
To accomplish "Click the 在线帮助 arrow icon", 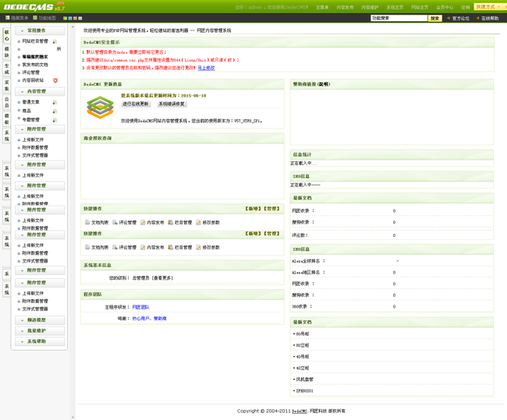I will pyautogui.click(x=477, y=18).
